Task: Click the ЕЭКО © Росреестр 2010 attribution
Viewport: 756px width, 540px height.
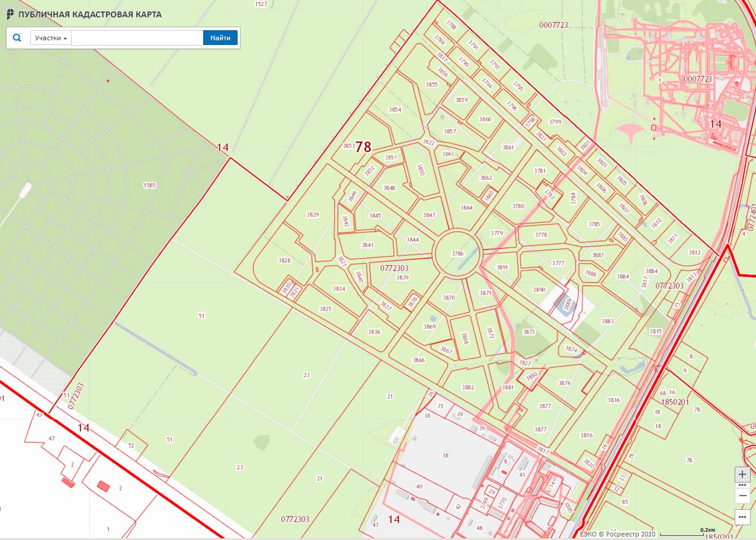Action: point(616,534)
